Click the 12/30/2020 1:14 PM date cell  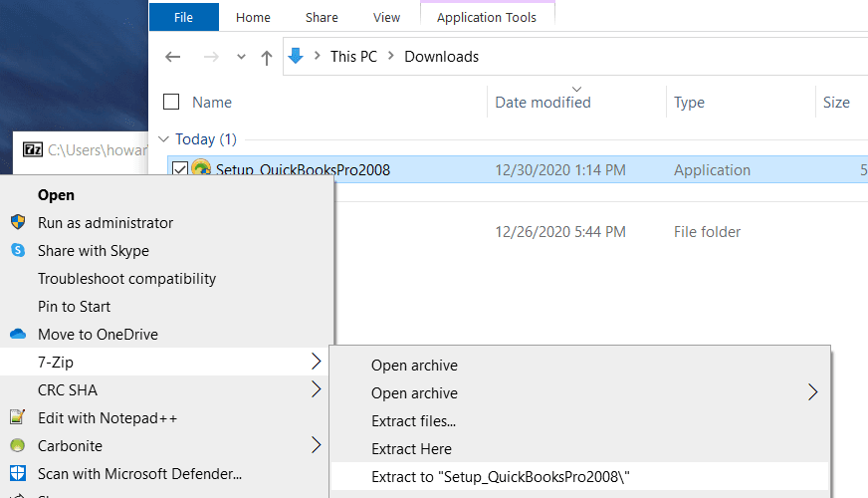click(560, 170)
